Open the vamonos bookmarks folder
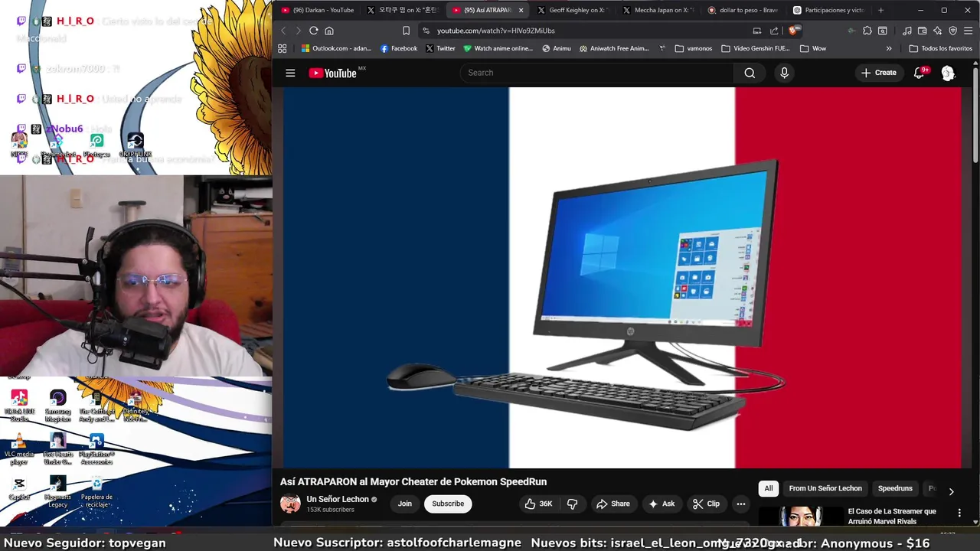This screenshot has width=980, height=551. pos(694,48)
